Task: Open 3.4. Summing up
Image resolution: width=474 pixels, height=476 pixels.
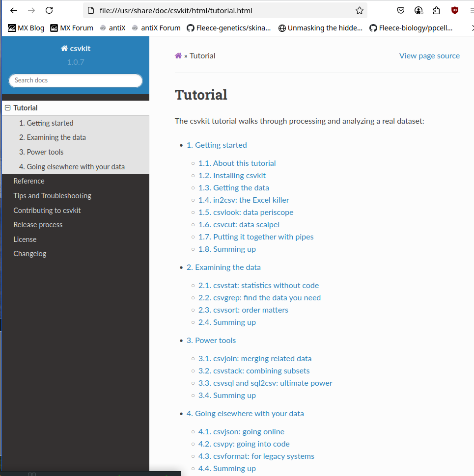Action: click(x=227, y=395)
